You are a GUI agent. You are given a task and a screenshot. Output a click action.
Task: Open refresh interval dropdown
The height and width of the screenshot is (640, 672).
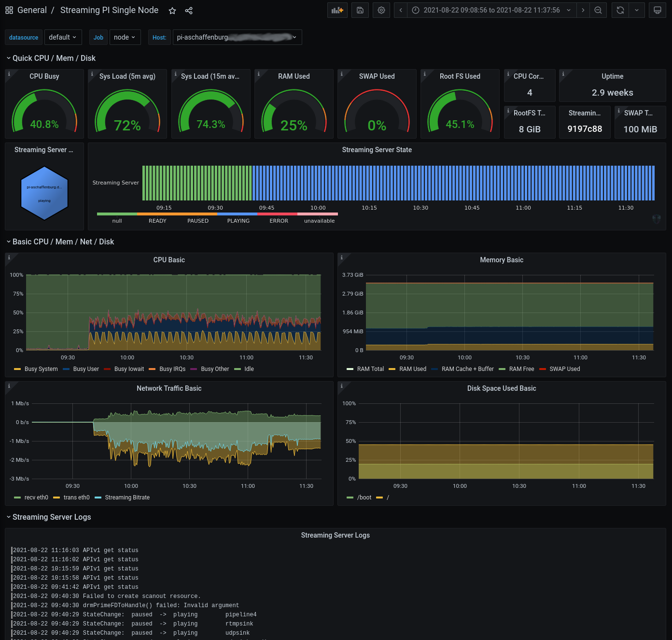coord(637,10)
